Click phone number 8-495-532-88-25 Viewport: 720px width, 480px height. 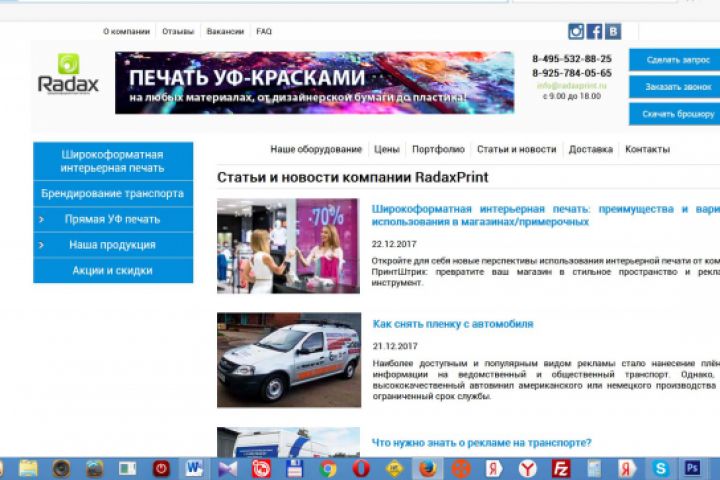[x=572, y=59]
